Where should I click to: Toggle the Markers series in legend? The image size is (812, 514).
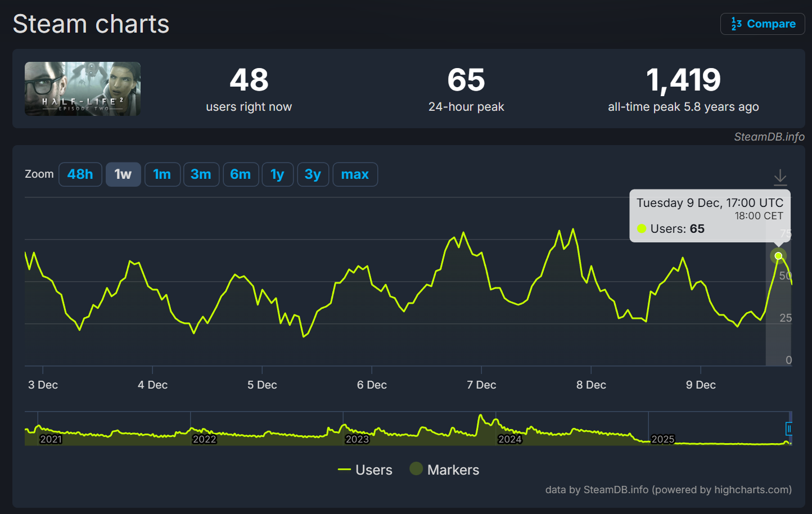coord(444,470)
